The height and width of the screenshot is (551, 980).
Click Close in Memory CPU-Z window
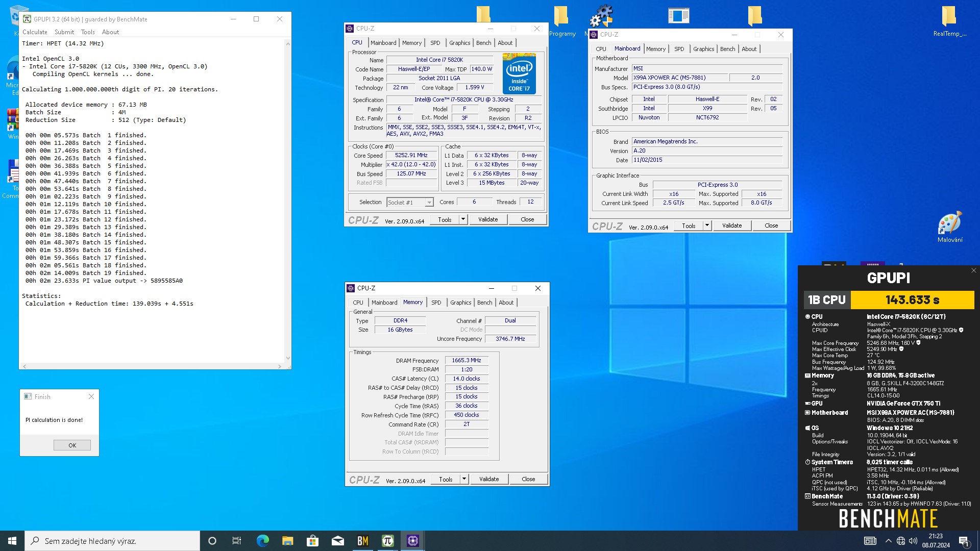[528, 479]
